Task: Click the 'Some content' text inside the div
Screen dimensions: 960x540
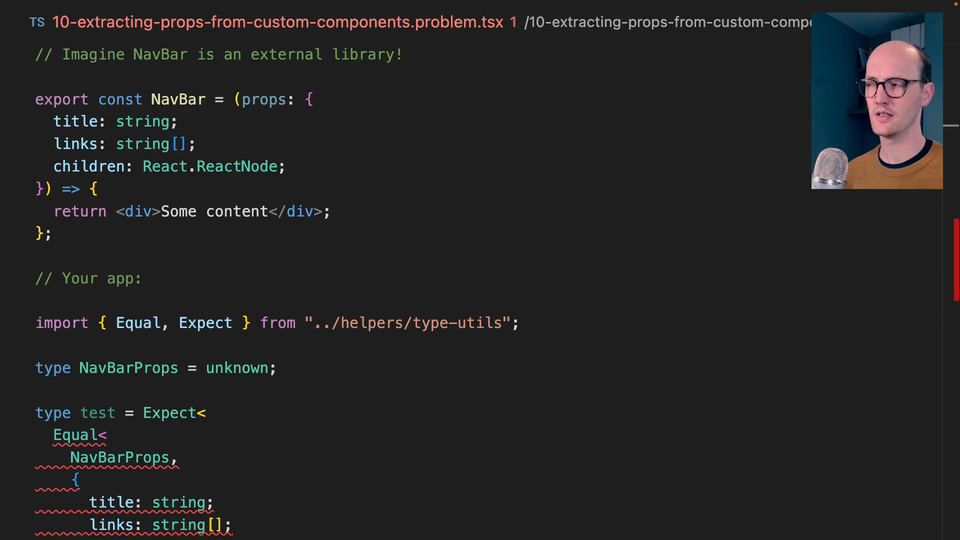Action: pos(214,211)
